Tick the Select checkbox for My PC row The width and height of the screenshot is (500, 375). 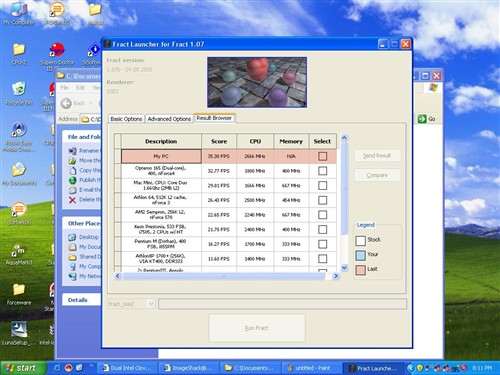click(322, 156)
